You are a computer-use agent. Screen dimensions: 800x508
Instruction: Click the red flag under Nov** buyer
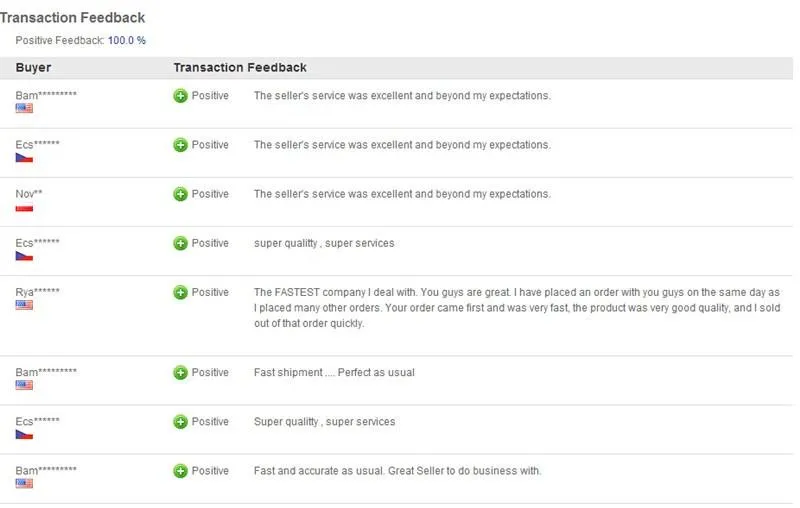click(x=24, y=208)
